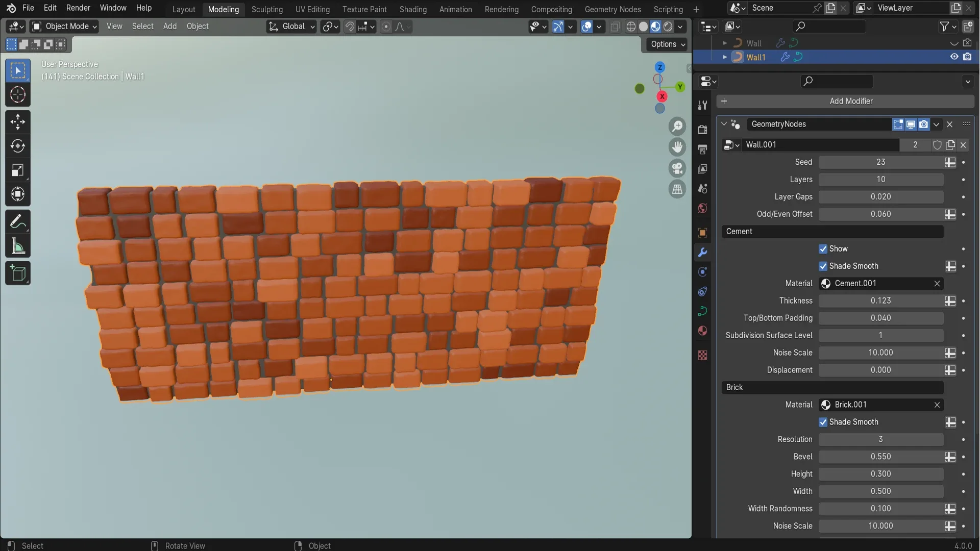Select the Scale tool
Viewport: 980px width, 551px height.
(x=18, y=170)
